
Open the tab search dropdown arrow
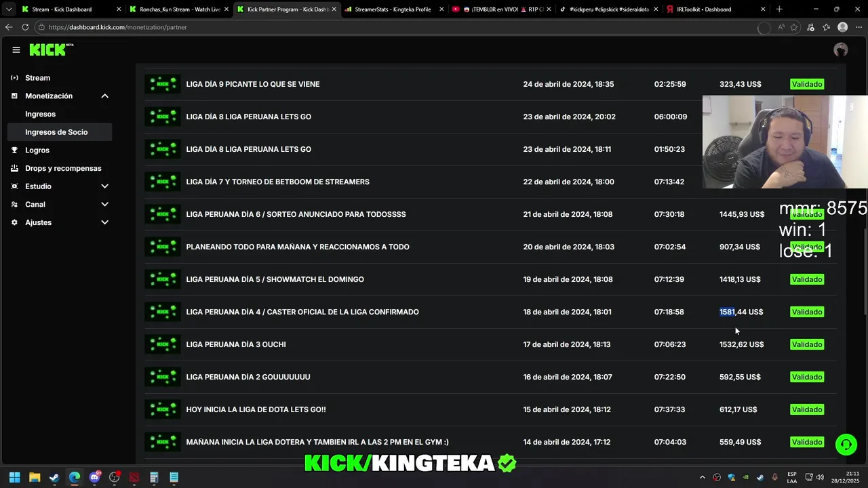pyautogui.click(x=9, y=9)
